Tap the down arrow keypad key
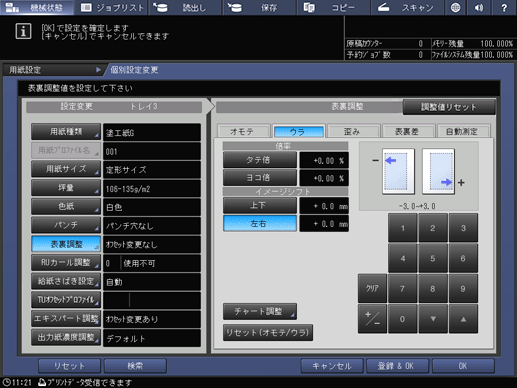This screenshot has width=517, height=388. tap(433, 319)
